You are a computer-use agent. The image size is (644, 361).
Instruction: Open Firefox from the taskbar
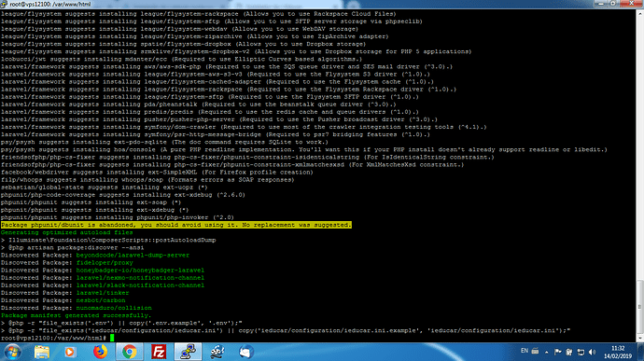tap(100, 352)
